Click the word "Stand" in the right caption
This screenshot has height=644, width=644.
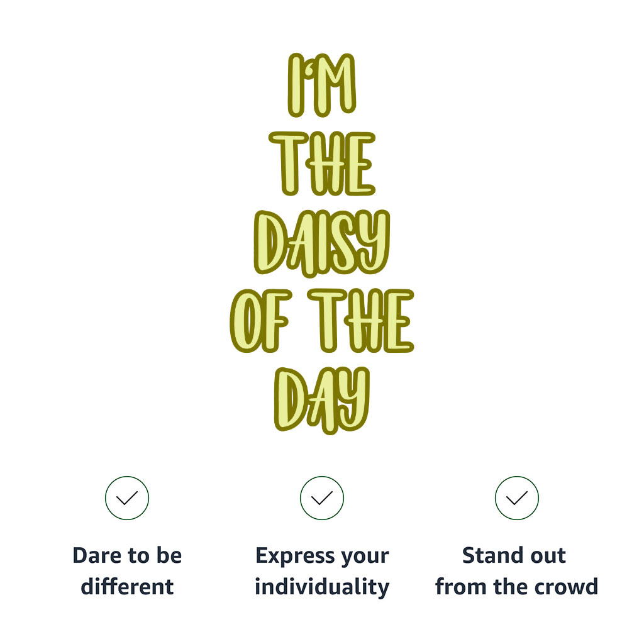[x=487, y=555]
